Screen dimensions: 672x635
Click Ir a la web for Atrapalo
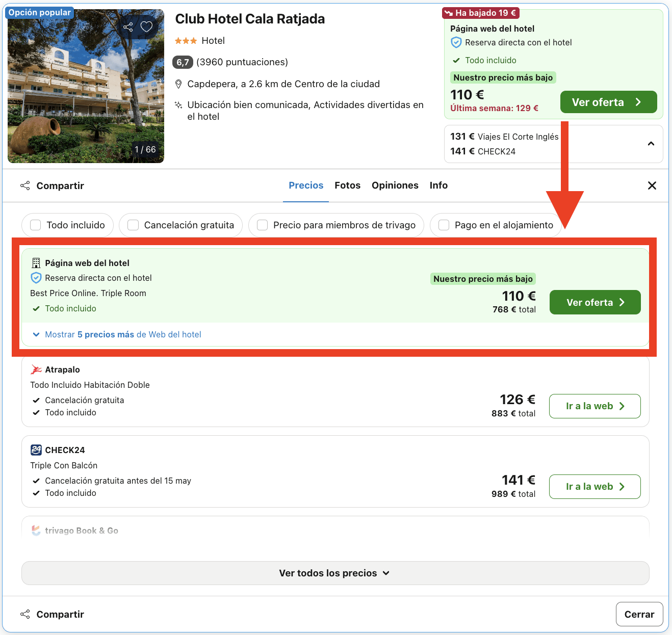pos(595,406)
